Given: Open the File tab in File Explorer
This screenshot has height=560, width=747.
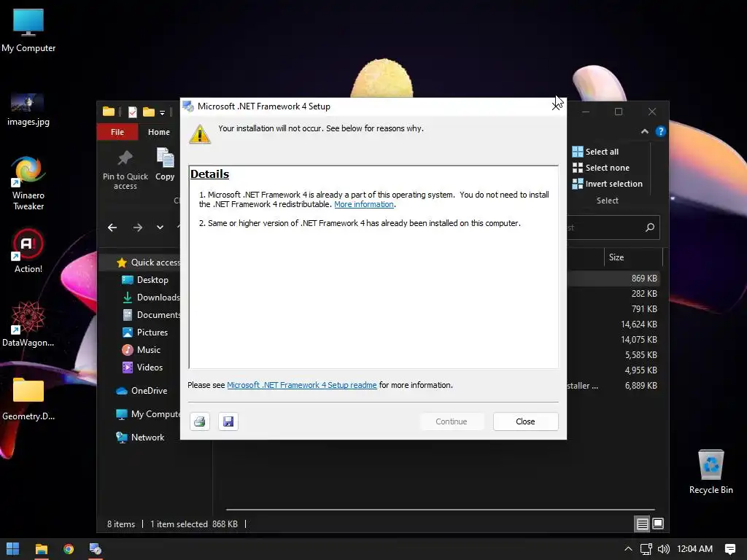Looking at the screenshot, I should (117, 132).
